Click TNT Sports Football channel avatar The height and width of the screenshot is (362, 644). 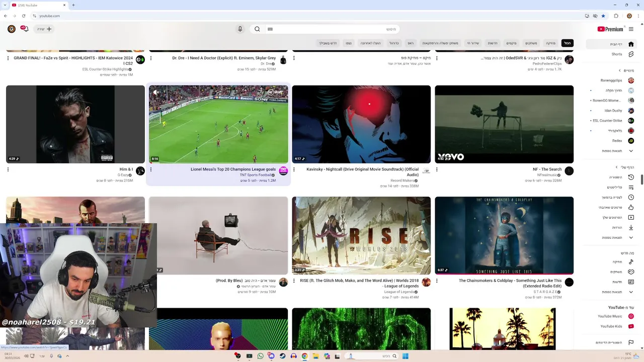(283, 171)
